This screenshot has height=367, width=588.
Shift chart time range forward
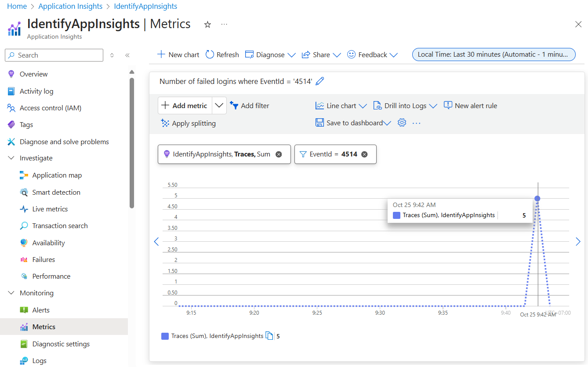[578, 241]
